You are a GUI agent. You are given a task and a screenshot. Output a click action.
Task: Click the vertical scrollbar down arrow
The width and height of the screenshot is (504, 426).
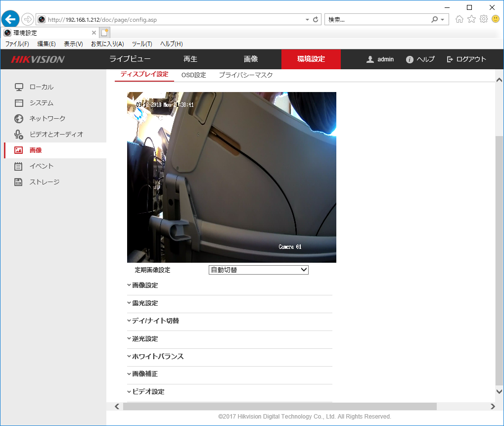[499, 391]
